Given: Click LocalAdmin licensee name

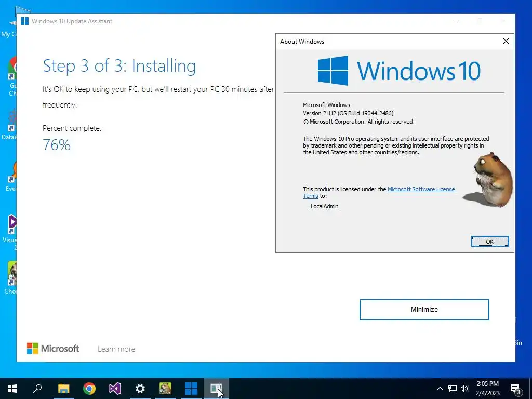Looking at the screenshot, I should [324, 206].
